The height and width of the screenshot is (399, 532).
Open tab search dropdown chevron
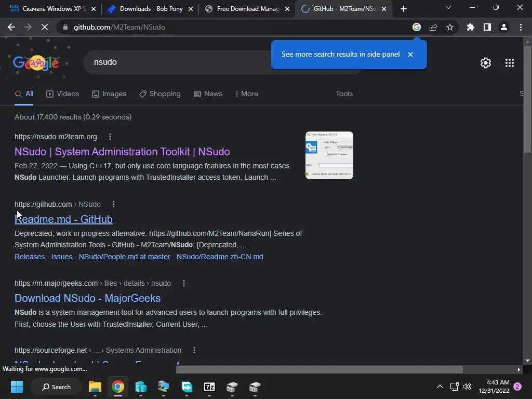(x=448, y=7)
